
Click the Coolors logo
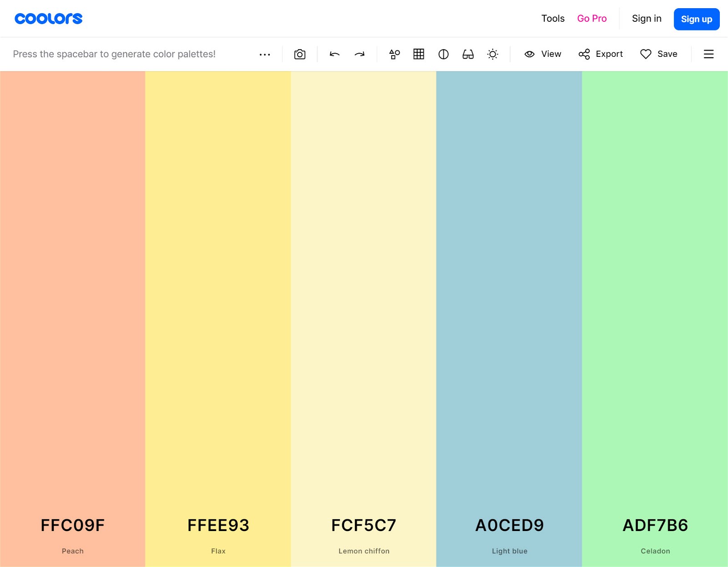pos(49,19)
